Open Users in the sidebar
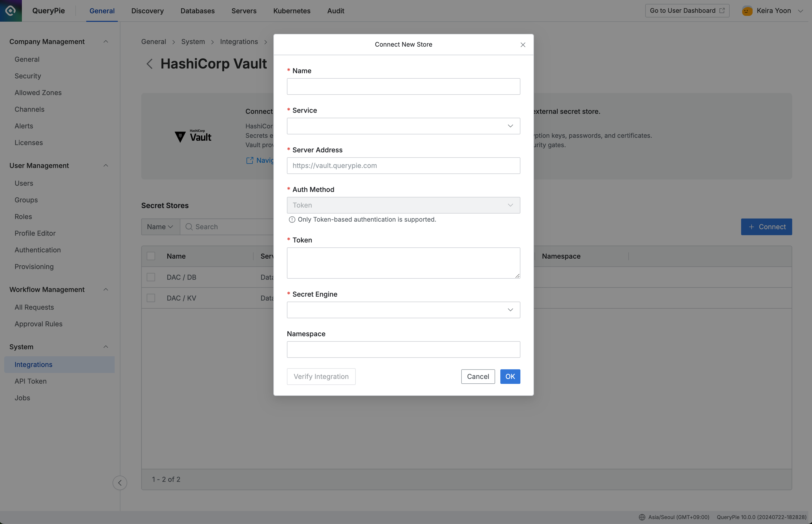The height and width of the screenshot is (524, 812). pyautogui.click(x=24, y=183)
